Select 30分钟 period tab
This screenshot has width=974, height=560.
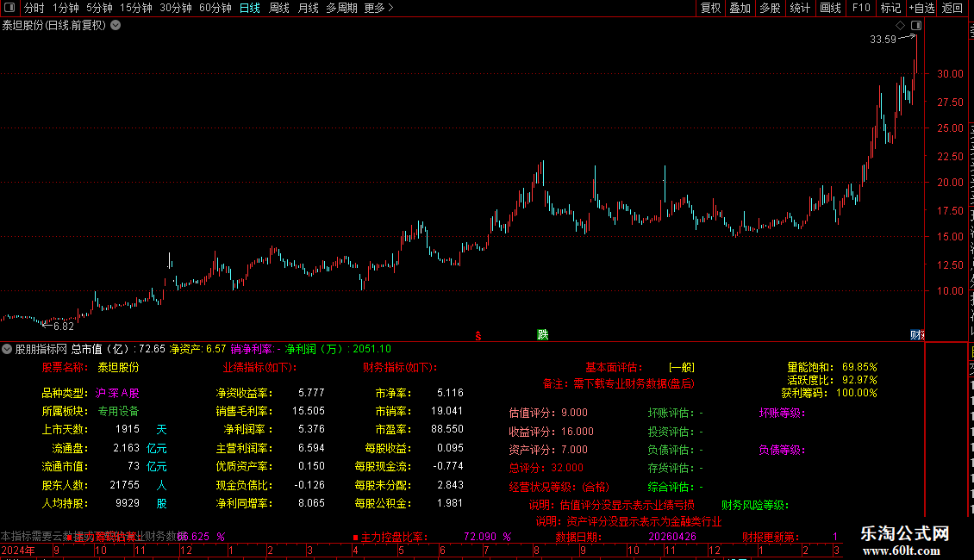[x=176, y=8]
